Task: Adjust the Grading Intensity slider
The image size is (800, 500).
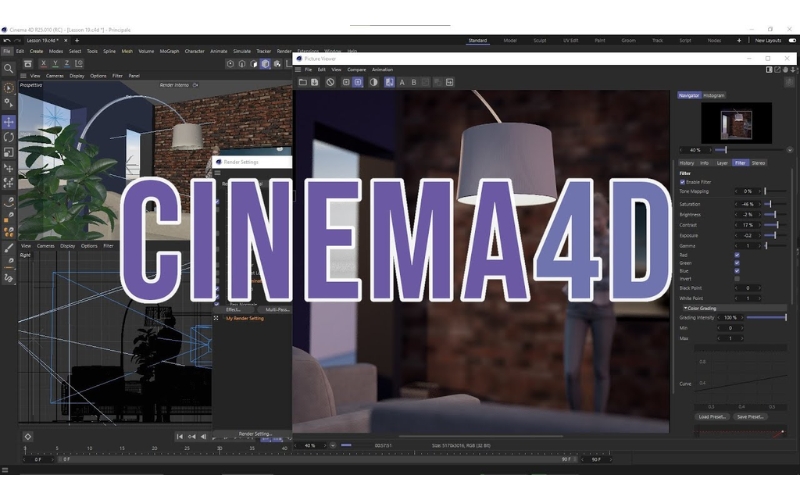Action: (766, 318)
